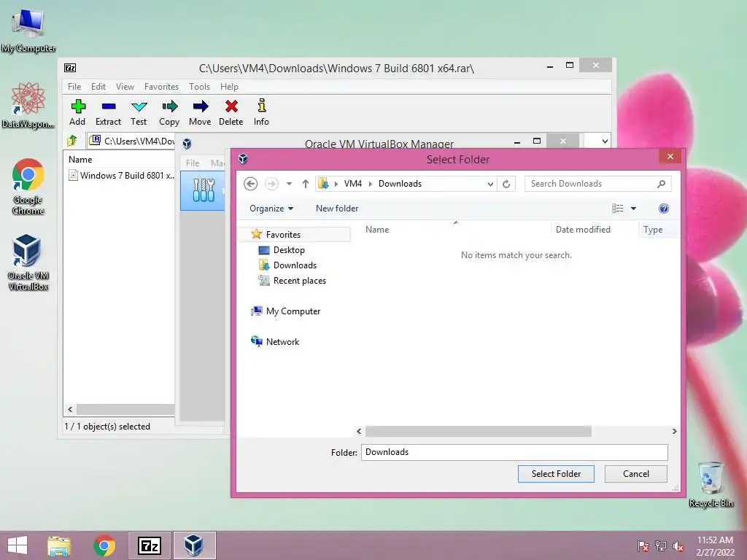Go forward in Select Folder dialog
The image size is (747, 560).
(271, 184)
